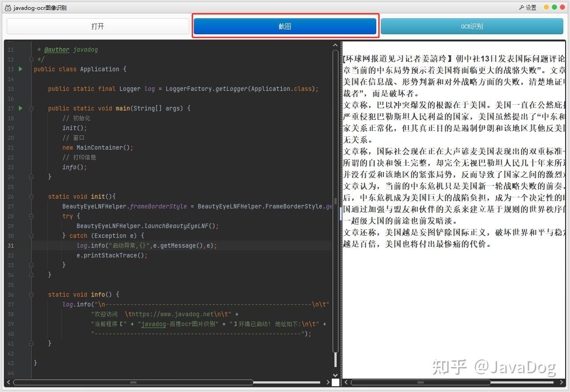This screenshot has width=570, height=392.
Task: Click the up arrow on the code editor scrollbar
Action: [335, 45]
